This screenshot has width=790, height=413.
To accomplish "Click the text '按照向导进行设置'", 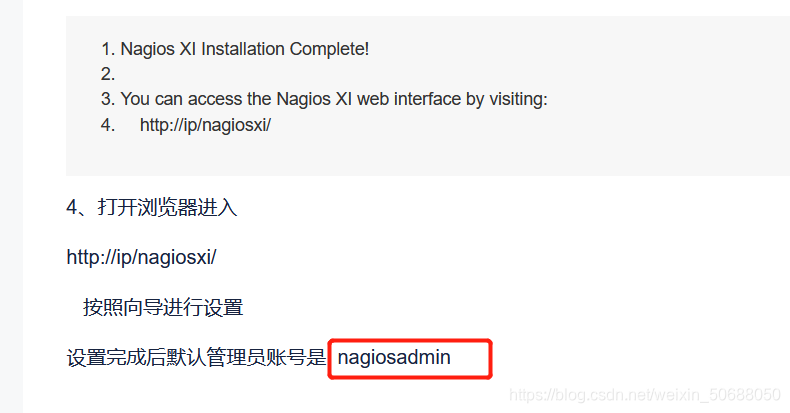I will pyautogui.click(x=163, y=307).
